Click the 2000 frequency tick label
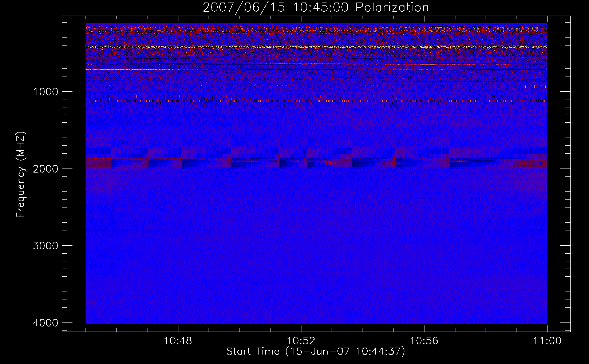Screen dimensions: 589x364 coord(46,169)
